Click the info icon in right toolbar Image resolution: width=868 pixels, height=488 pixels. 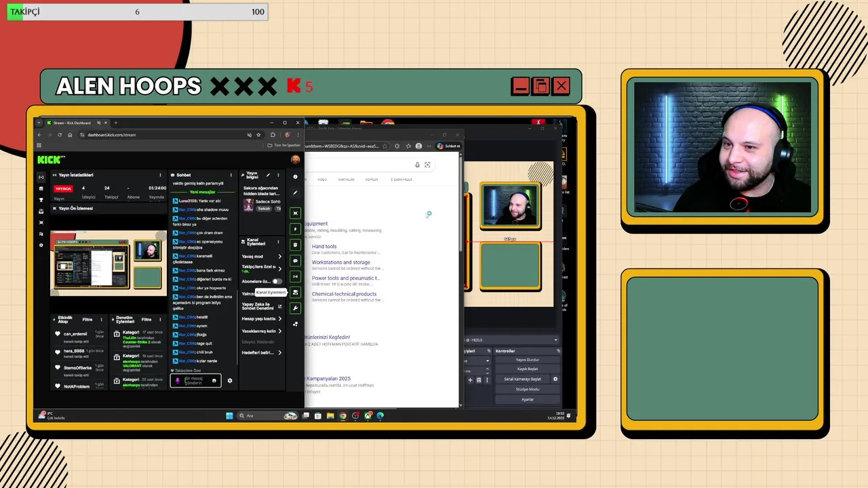click(295, 177)
